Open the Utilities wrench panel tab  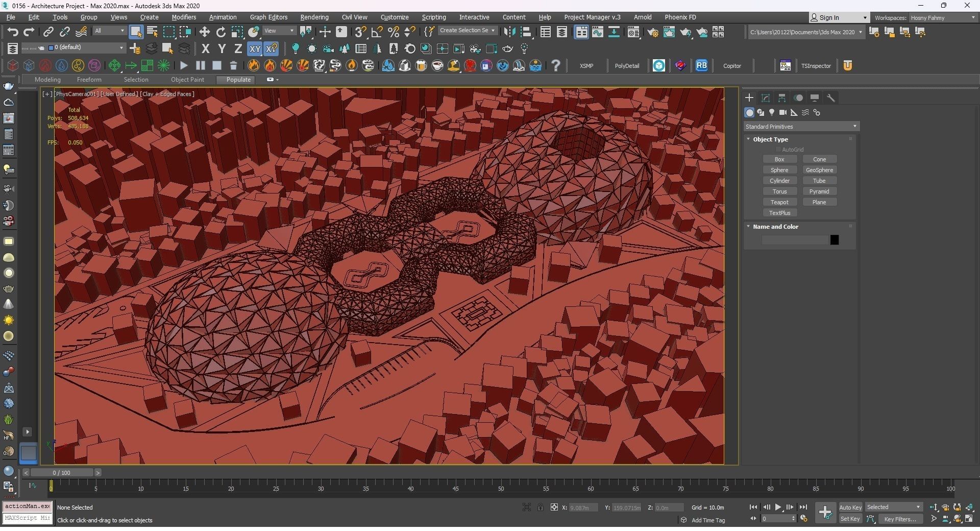(x=831, y=98)
